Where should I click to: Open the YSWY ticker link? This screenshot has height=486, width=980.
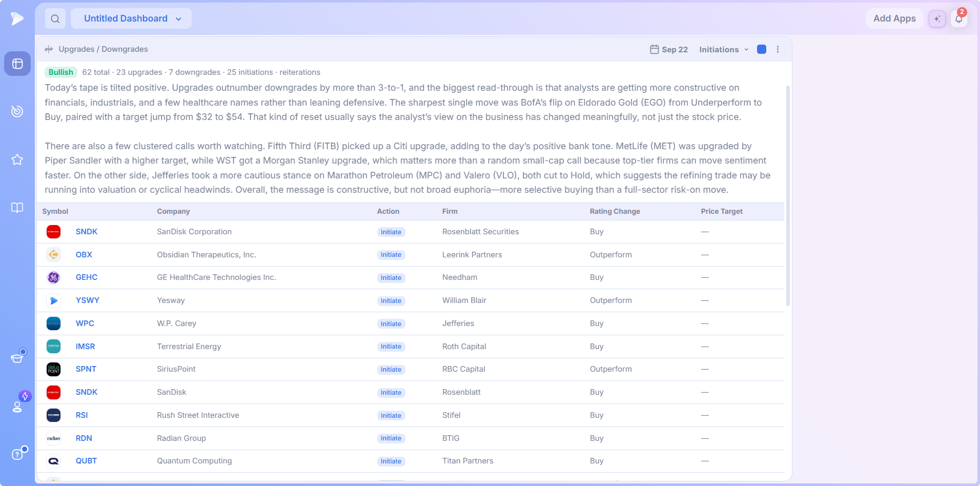click(x=88, y=300)
